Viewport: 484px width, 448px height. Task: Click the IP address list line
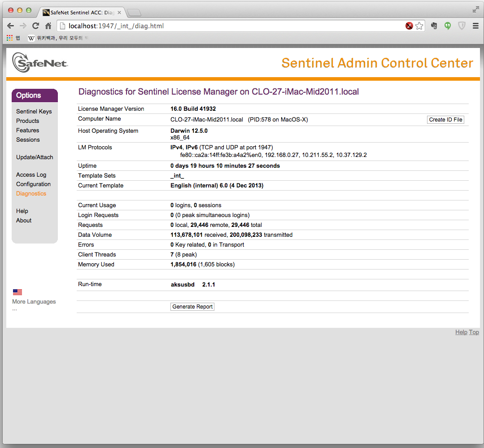[x=274, y=155]
